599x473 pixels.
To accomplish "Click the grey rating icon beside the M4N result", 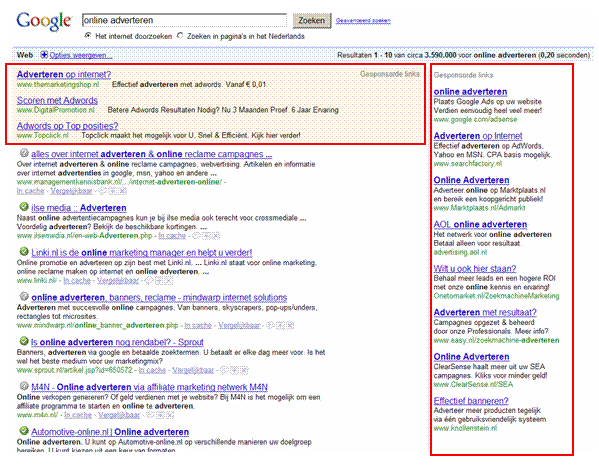I will (24, 386).
